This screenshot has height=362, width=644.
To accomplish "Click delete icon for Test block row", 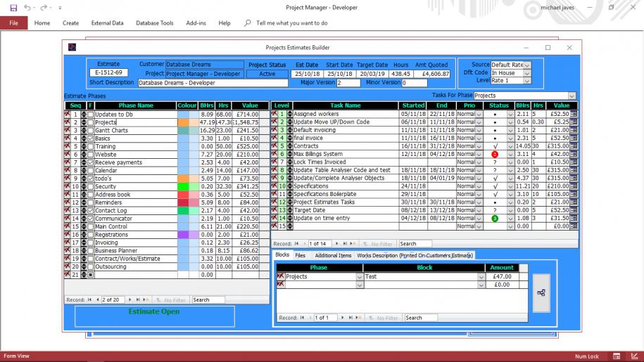I will (280, 276).
